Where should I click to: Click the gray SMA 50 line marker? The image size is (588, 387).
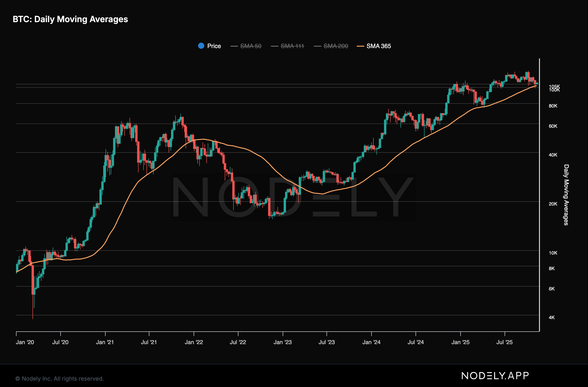click(234, 46)
